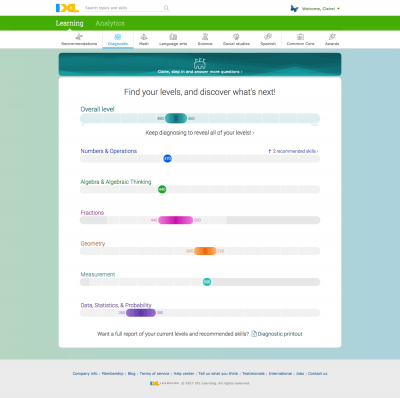Open the Jobs footer link

coord(300,374)
